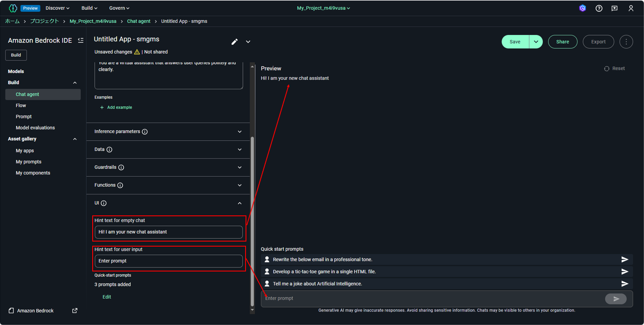Click the small Build button under IDE title

pyautogui.click(x=16, y=55)
